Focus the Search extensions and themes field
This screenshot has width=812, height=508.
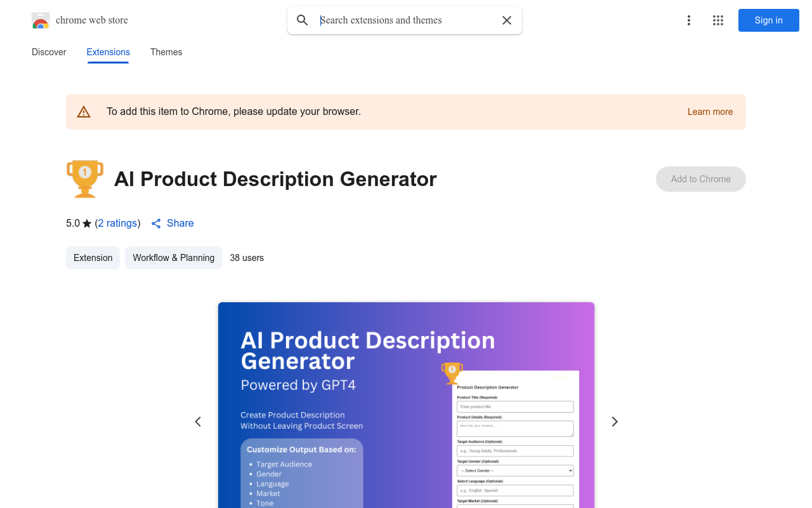(x=406, y=20)
